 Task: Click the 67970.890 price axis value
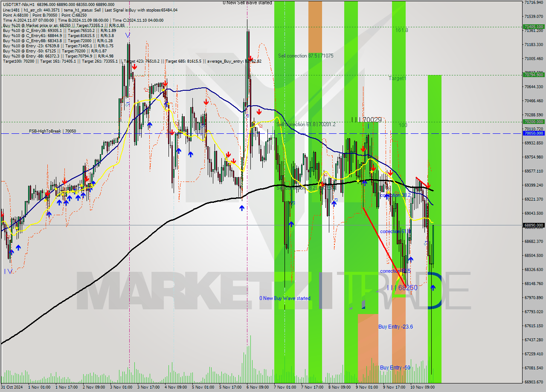coord(534,297)
